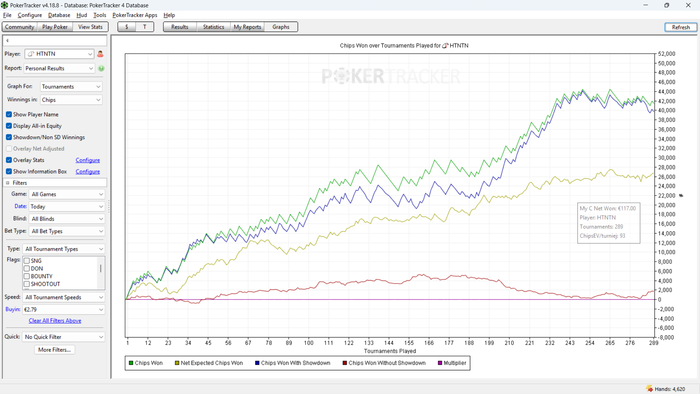Switch to the My Reports tab
The image size is (700, 394).
tap(247, 27)
